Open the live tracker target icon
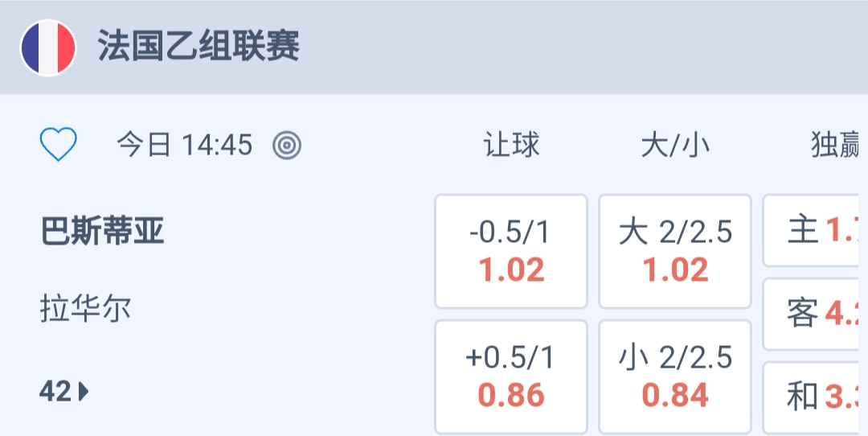Viewport: 868px width, 436px height. 287,146
